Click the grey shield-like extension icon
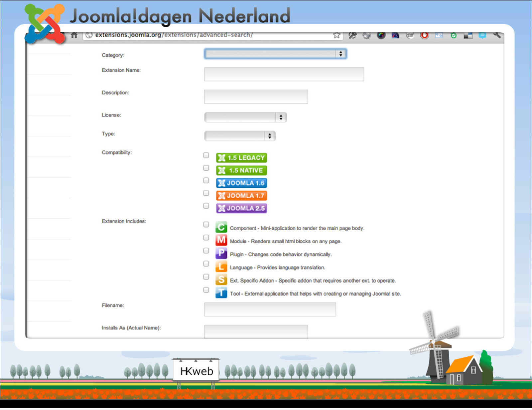 [x=410, y=35]
